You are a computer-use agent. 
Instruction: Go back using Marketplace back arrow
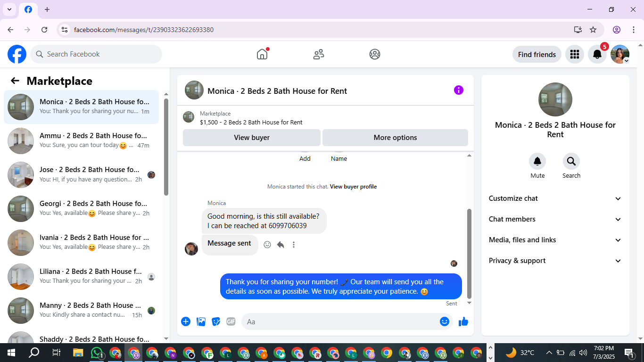coord(15,81)
